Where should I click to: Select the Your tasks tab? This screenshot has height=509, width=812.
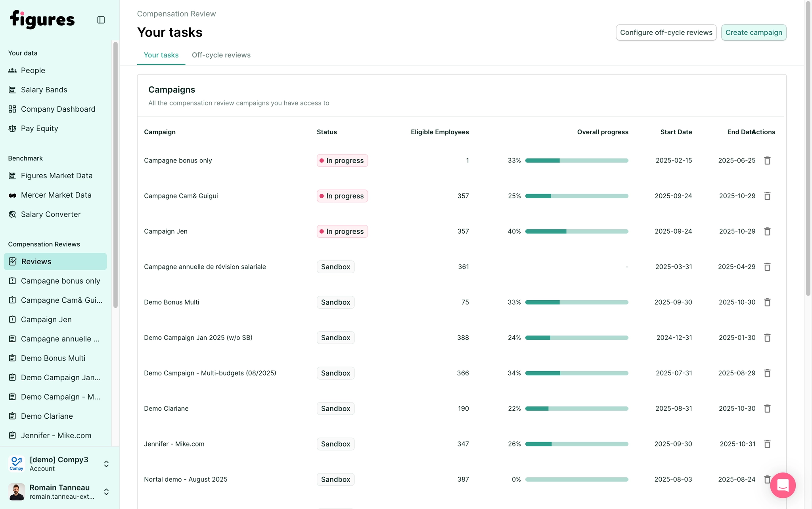pyautogui.click(x=161, y=55)
